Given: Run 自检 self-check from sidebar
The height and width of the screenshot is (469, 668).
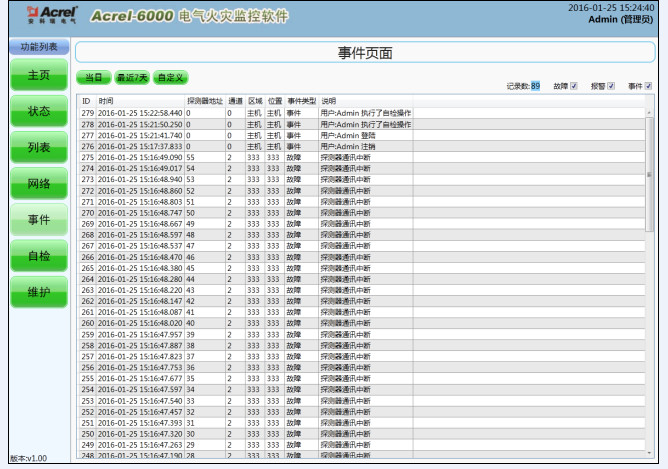Looking at the screenshot, I should click(x=39, y=256).
